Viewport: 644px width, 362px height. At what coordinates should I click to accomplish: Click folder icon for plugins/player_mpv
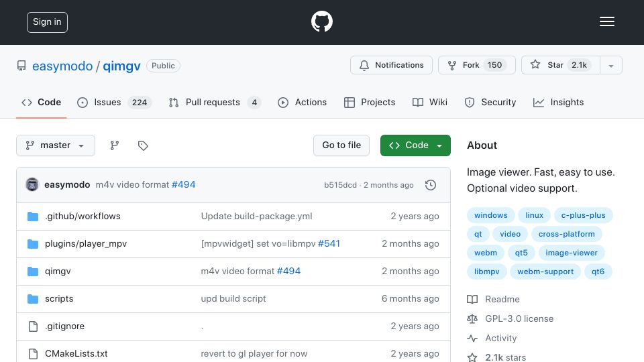tap(33, 244)
